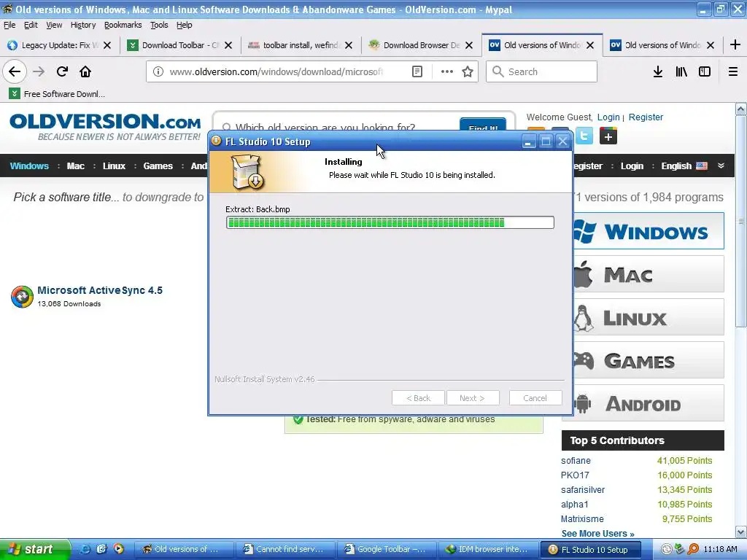Screen dimensions: 747x560
Task: Open a new tab with plus button
Action: coord(735,44)
